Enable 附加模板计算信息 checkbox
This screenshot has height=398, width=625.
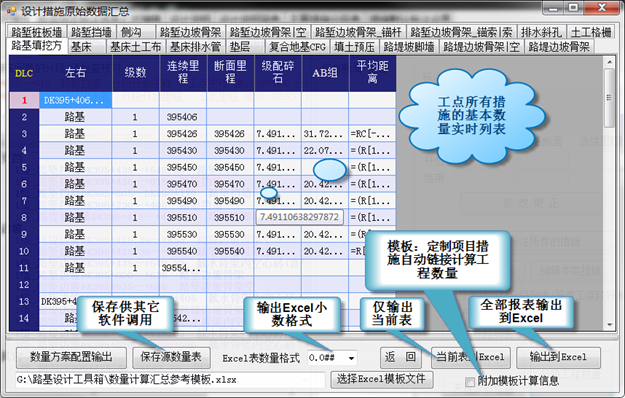470,382
